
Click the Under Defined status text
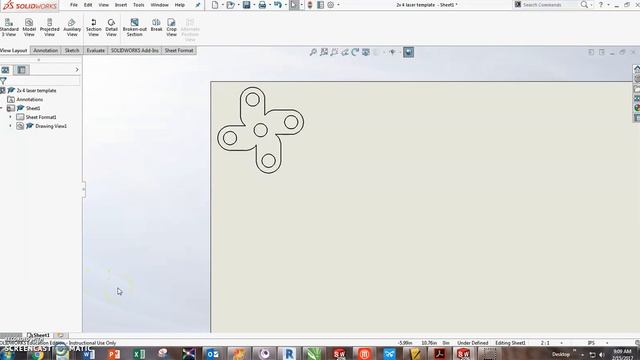click(473, 343)
